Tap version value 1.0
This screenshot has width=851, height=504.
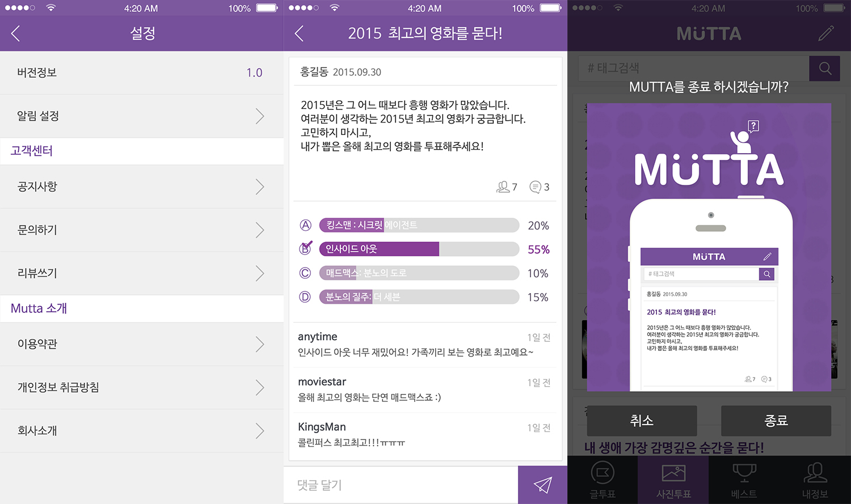tap(254, 73)
